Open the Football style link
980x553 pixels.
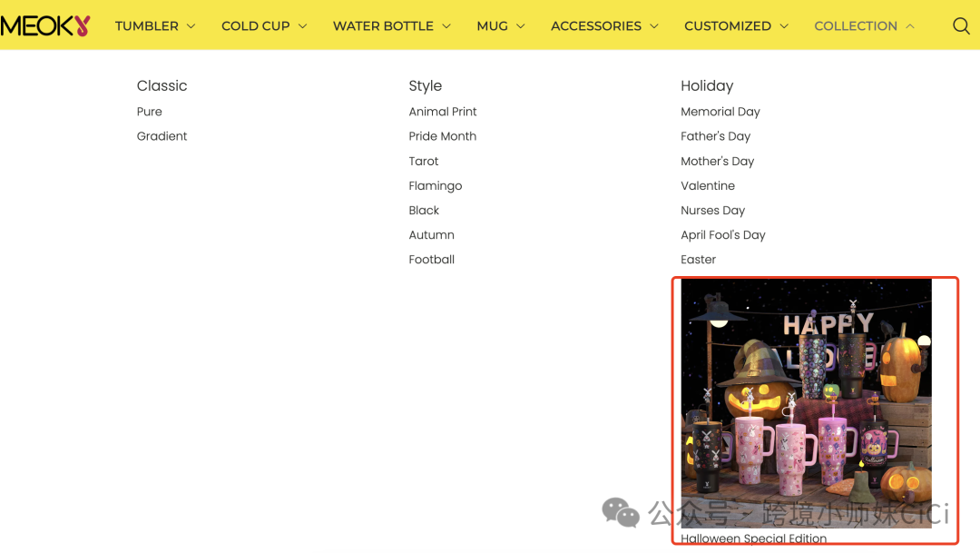431,260
